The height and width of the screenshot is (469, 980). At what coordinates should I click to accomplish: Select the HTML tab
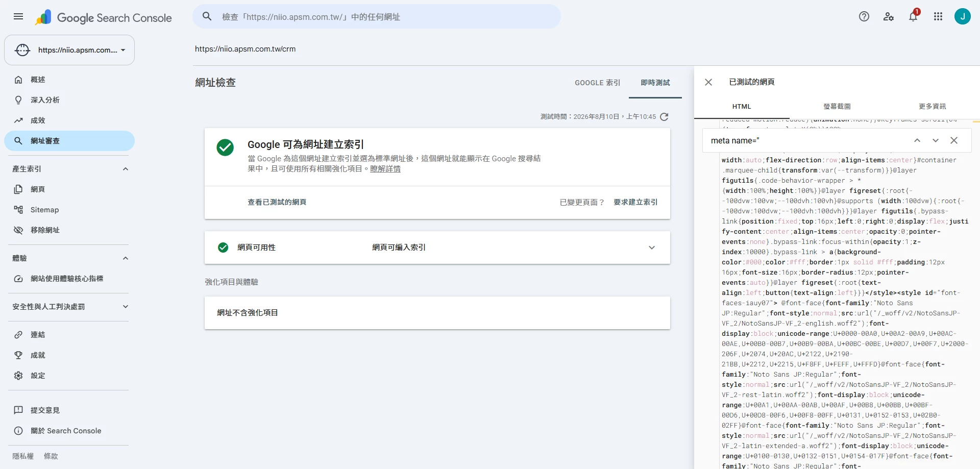(x=742, y=107)
